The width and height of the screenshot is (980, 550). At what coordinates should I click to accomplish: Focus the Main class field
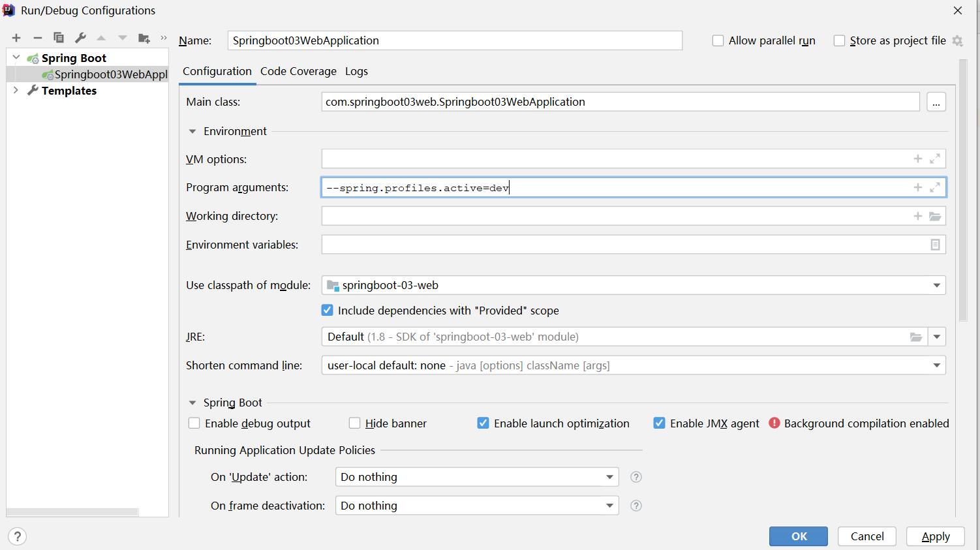coord(620,102)
